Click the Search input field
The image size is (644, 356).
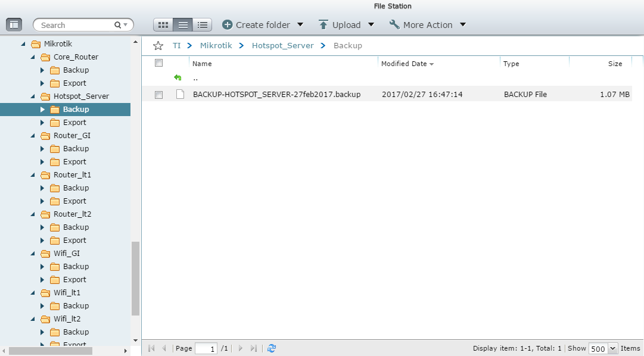[74, 25]
